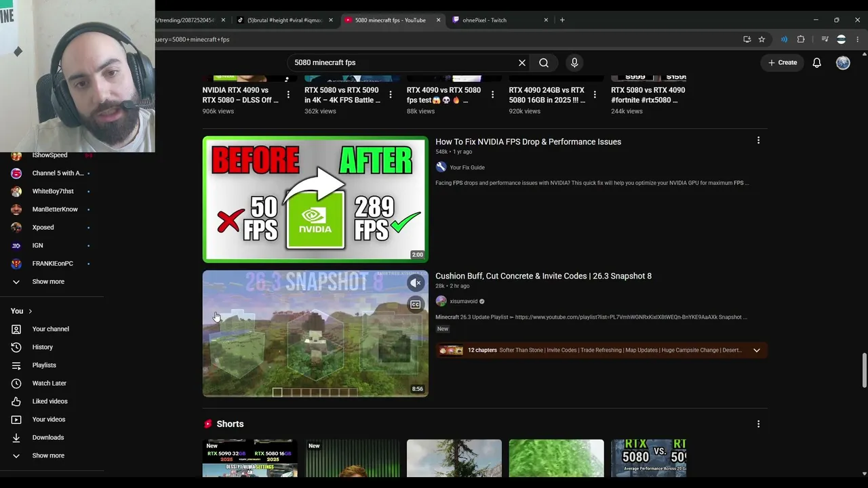Click the browser address bar URL
The image size is (868, 488).
192,39
